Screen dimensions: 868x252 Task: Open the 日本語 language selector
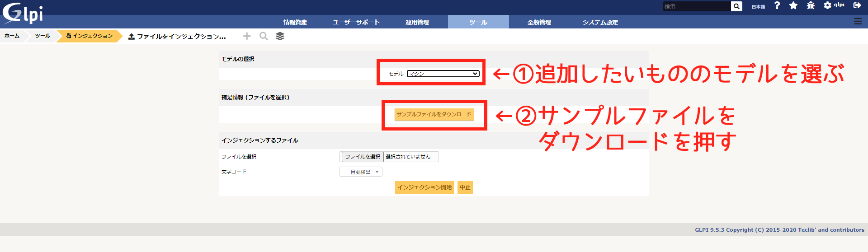(x=758, y=7)
